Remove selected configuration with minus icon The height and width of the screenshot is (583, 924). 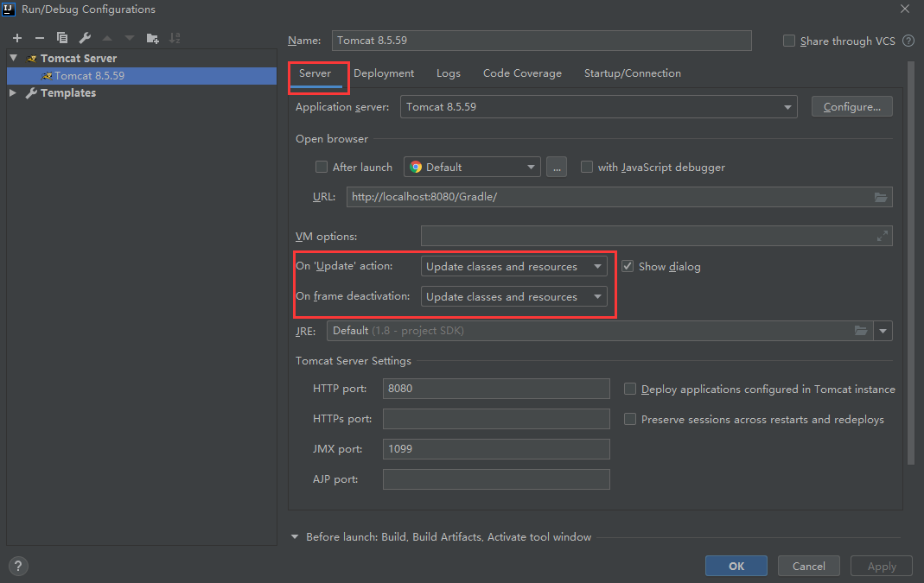[40, 38]
